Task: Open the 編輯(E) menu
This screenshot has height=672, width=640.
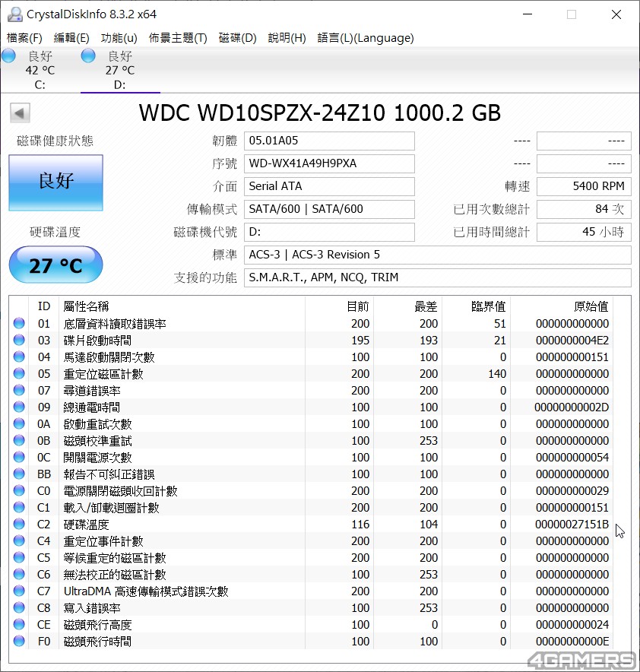Action: 71,38
